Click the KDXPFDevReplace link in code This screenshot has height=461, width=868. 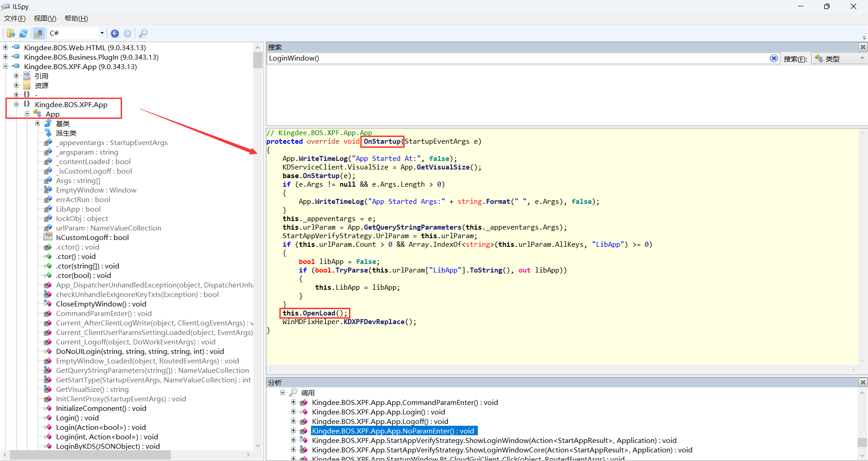374,322
